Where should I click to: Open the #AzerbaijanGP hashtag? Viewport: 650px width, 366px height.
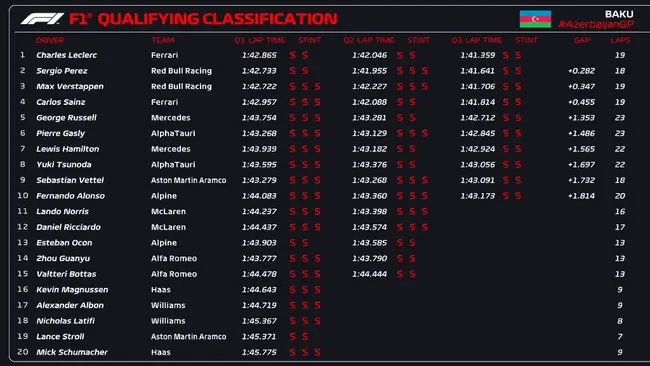(596, 24)
